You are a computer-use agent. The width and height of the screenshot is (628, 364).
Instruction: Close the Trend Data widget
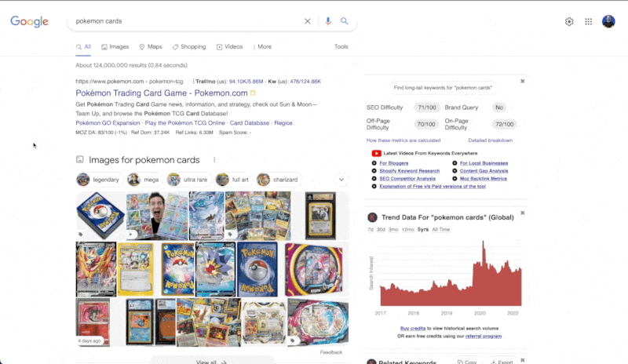522,213
